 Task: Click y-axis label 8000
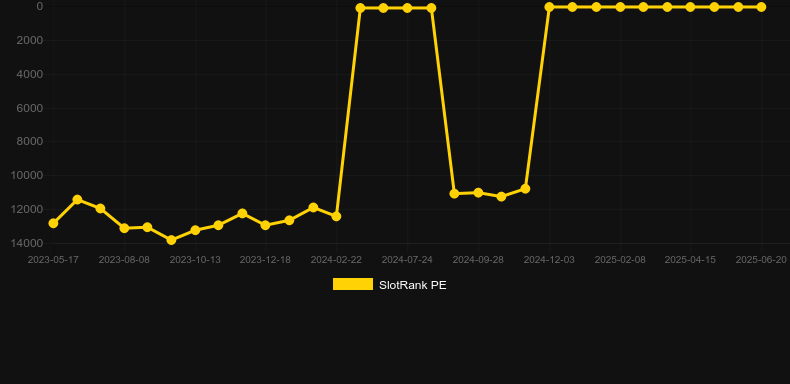30,142
